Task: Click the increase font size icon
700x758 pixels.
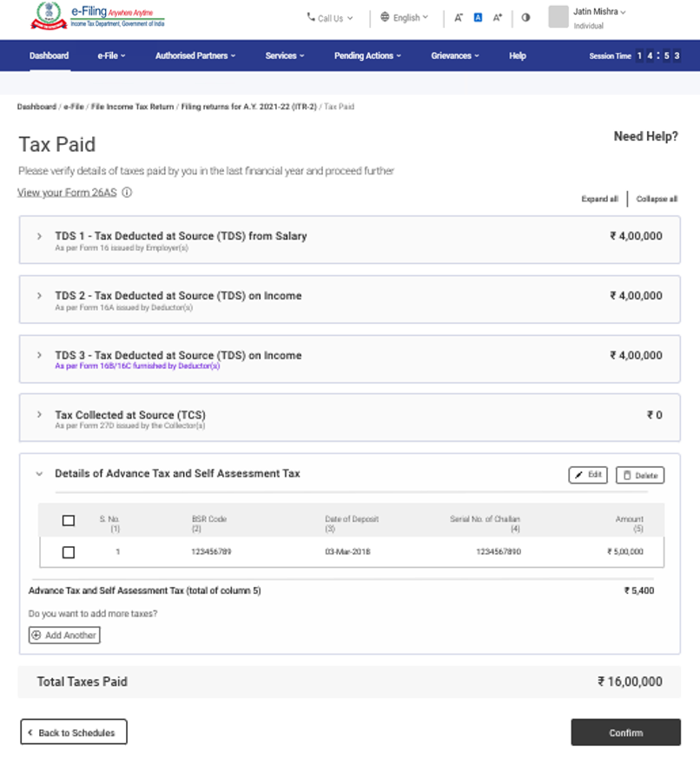Action: (x=497, y=17)
